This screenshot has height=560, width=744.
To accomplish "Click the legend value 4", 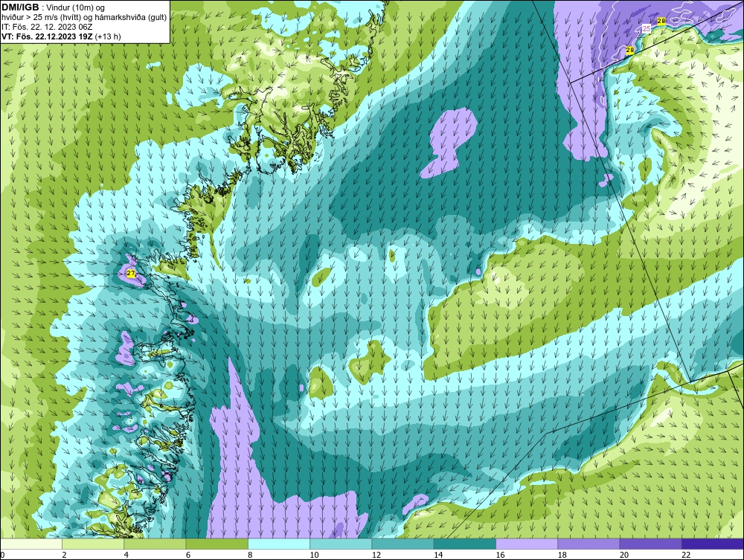I will (x=126, y=555).
